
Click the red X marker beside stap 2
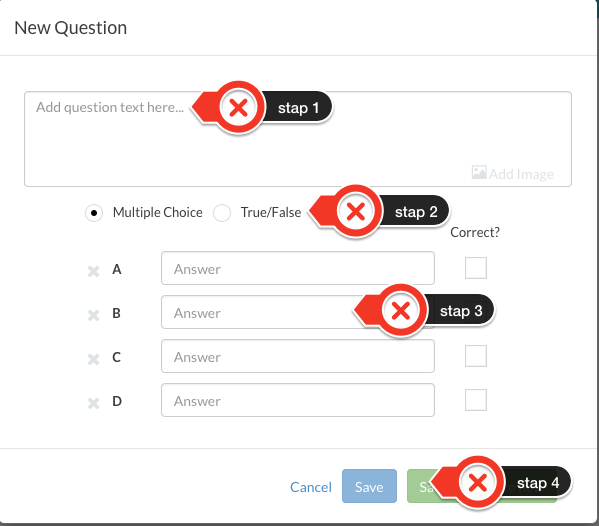coord(356,212)
